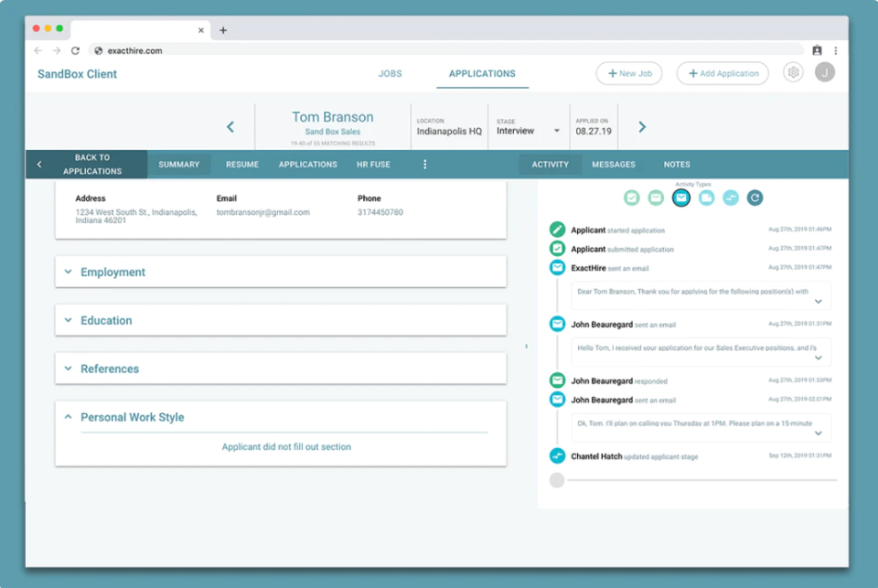
Task: Click green envelope icon beside 'responded' entry
Action: click(x=557, y=380)
